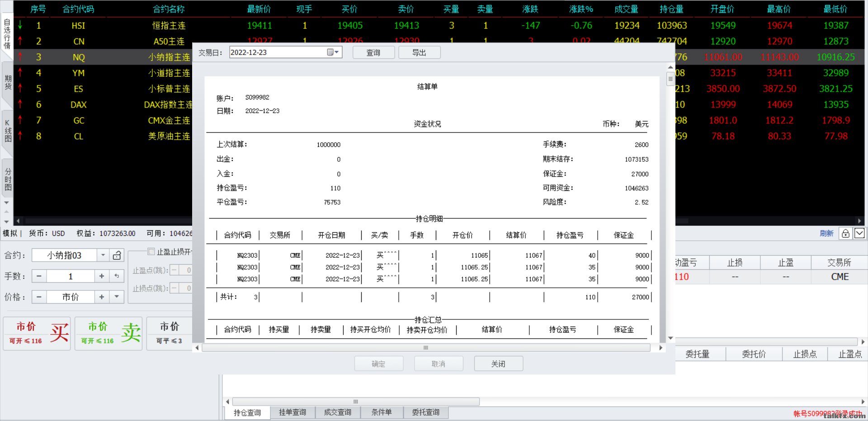Click the 涨跌% column header

tap(581, 9)
